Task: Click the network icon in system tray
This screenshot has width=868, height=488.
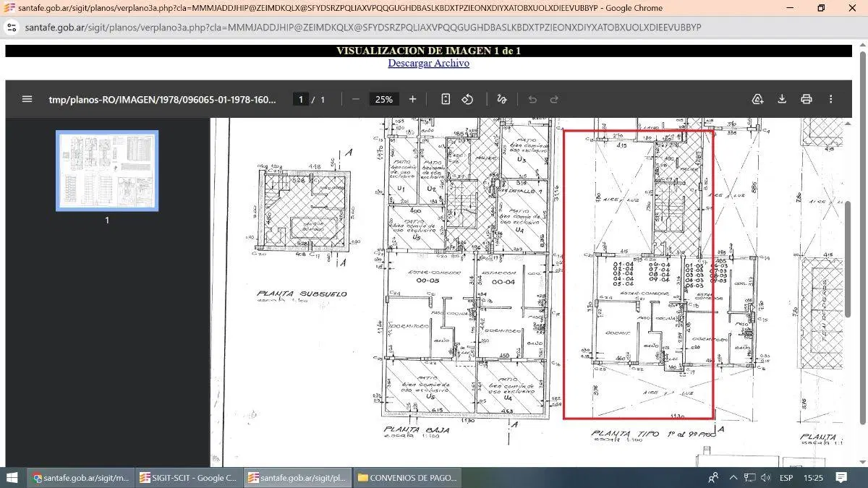Action: click(x=750, y=478)
